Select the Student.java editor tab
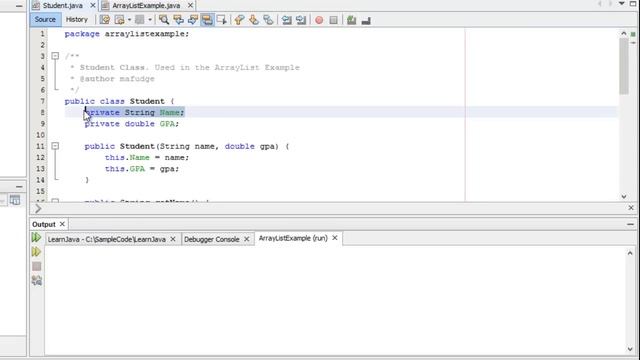The width and height of the screenshot is (640, 360). [x=62, y=6]
